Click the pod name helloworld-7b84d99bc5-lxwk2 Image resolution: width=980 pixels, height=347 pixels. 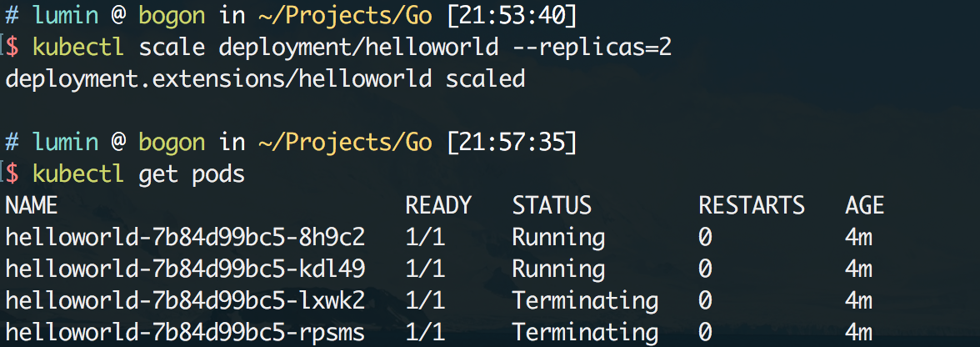coord(185,301)
